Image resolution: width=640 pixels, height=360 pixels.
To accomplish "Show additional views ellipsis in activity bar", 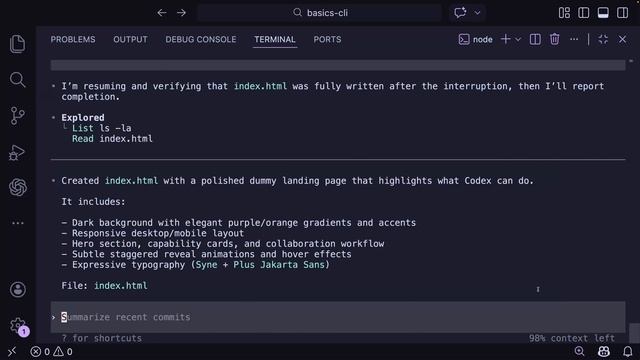I will tap(18, 223).
